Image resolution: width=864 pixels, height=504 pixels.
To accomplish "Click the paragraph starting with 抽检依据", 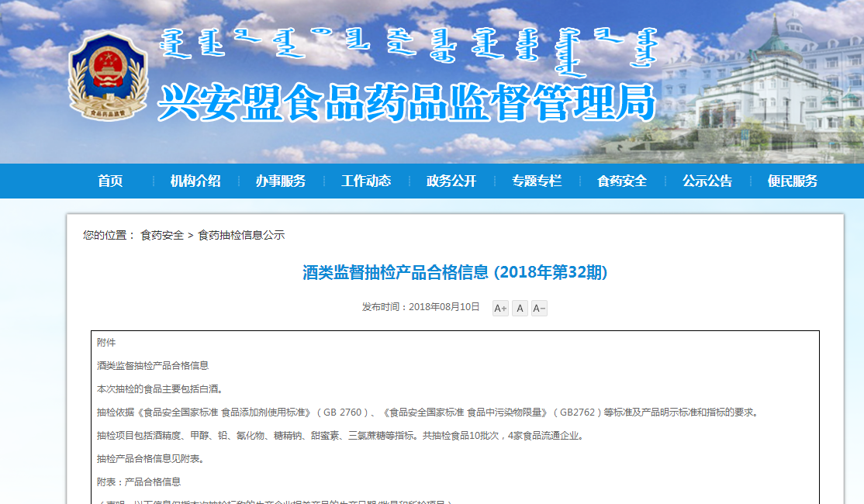I will [x=429, y=412].
